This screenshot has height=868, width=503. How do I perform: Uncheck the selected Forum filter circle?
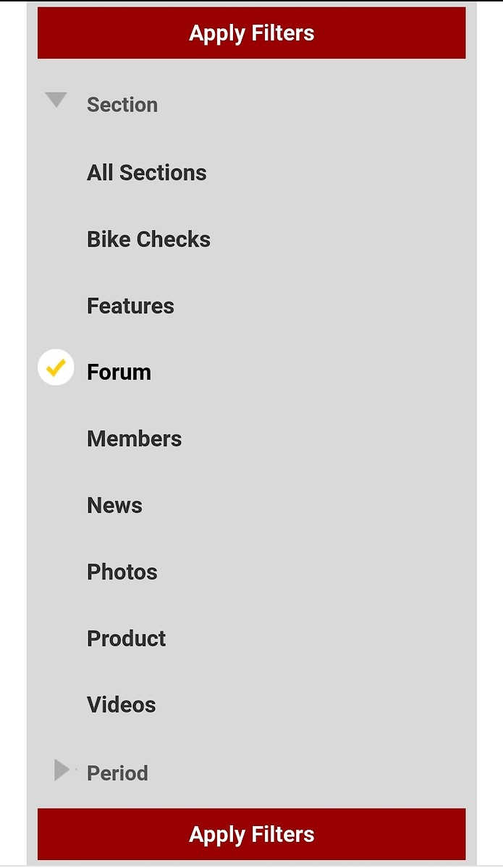pos(56,367)
